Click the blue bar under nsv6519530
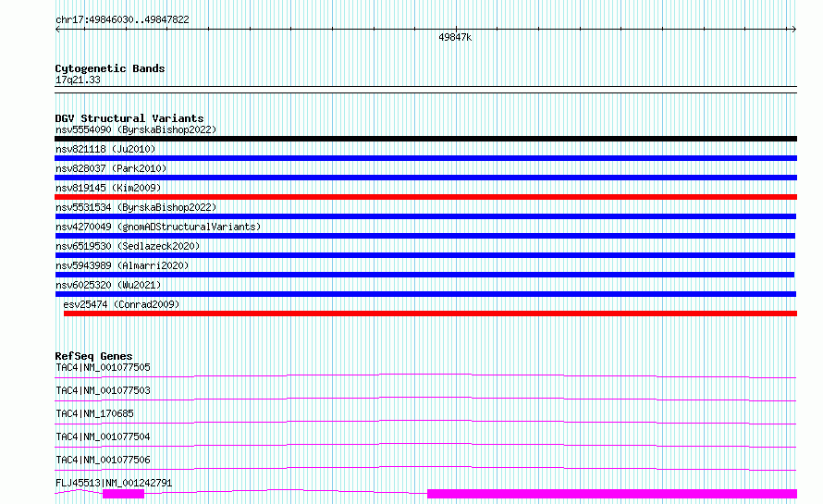823x504 pixels. coord(425,255)
